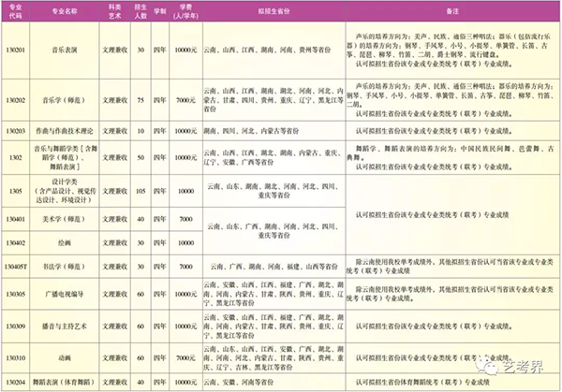Click 四年 in the 绘画 row
Screen dimensions: 562x392
[x=160, y=243]
